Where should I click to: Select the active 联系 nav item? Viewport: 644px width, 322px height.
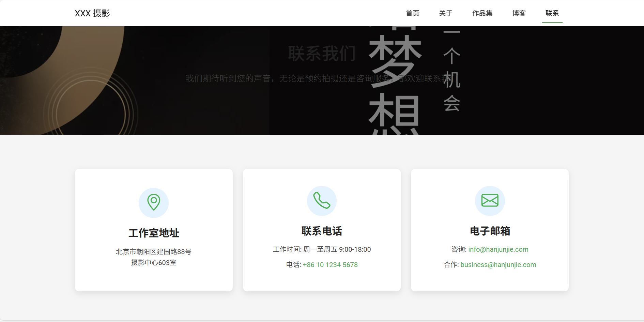click(552, 13)
